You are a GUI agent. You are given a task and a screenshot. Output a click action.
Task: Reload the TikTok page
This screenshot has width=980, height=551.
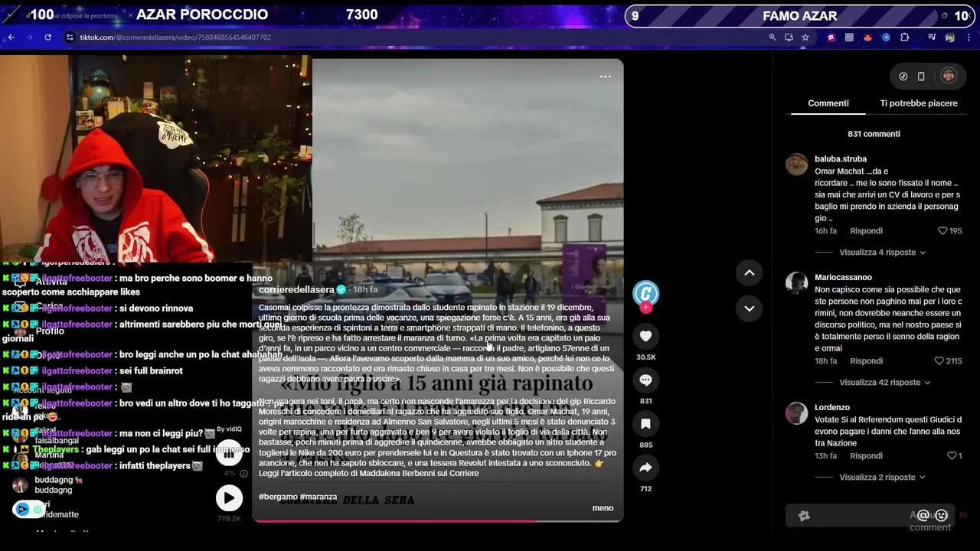[x=47, y=37]
